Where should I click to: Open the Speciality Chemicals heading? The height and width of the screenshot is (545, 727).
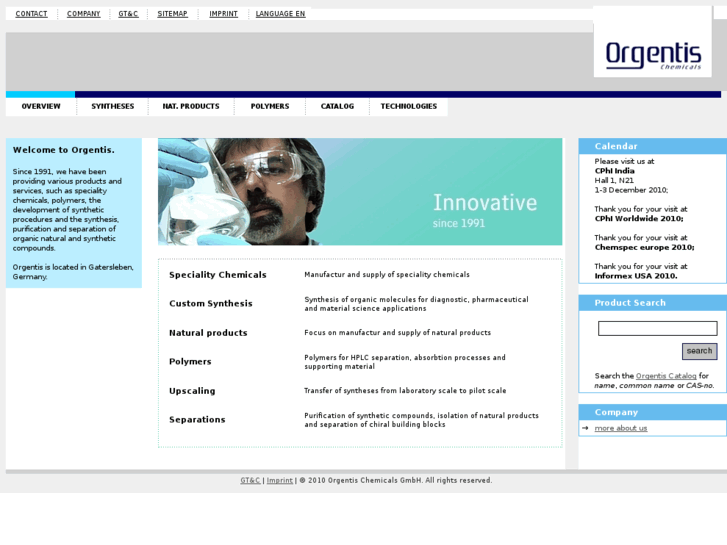coord(218,275)
